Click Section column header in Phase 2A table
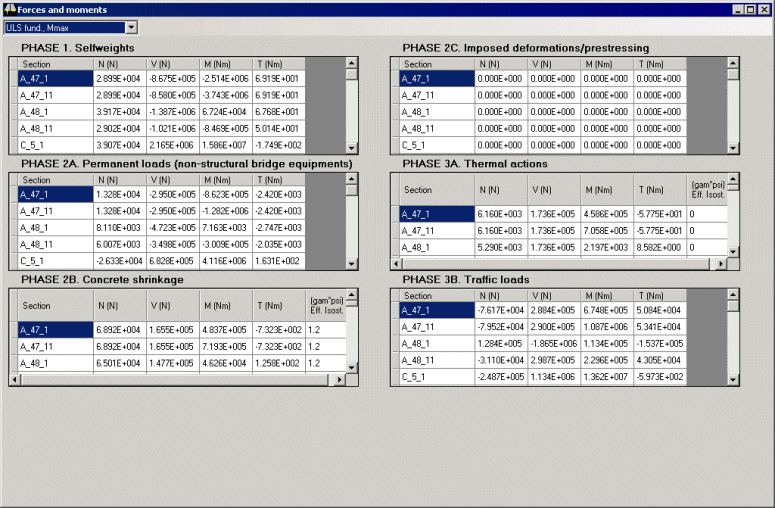Image resolution: width=775 pixels, height=508 pixels. 56,180
